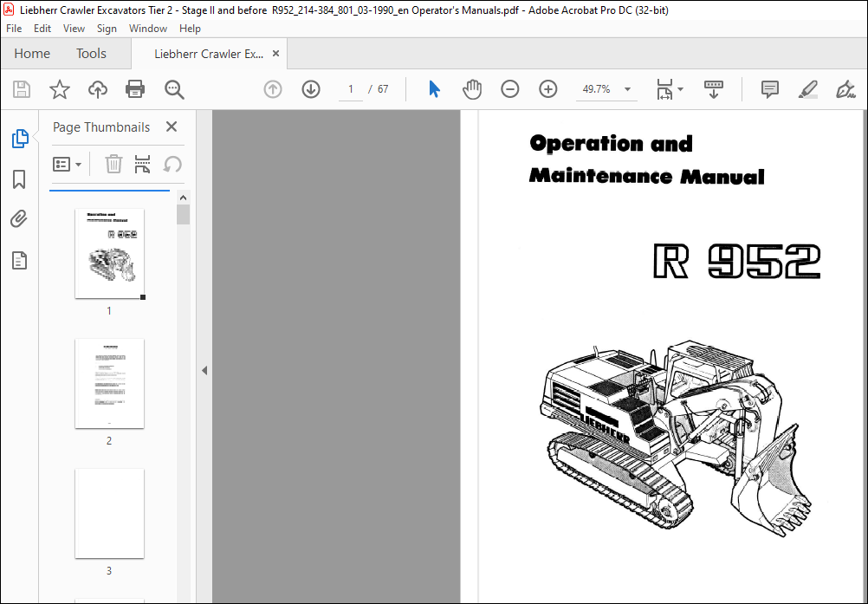
Task: Zoom in with plus button
Action: pyautogui.click(x=548, y=89)
